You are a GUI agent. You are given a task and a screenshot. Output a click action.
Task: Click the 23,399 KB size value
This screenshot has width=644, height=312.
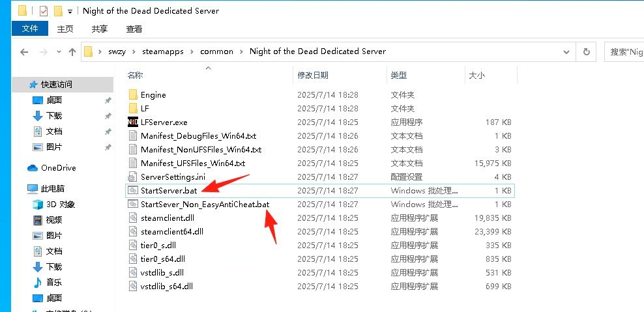493,231
